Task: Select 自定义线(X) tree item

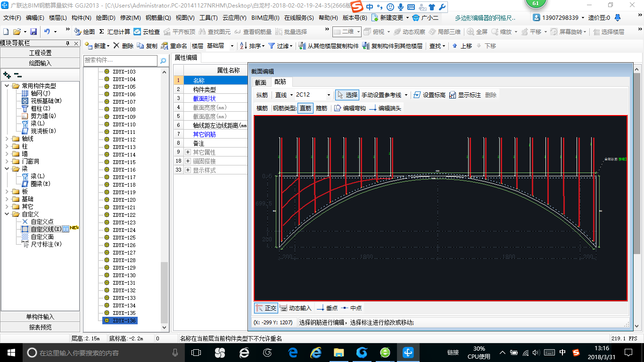Action: (x=46, y=229)
